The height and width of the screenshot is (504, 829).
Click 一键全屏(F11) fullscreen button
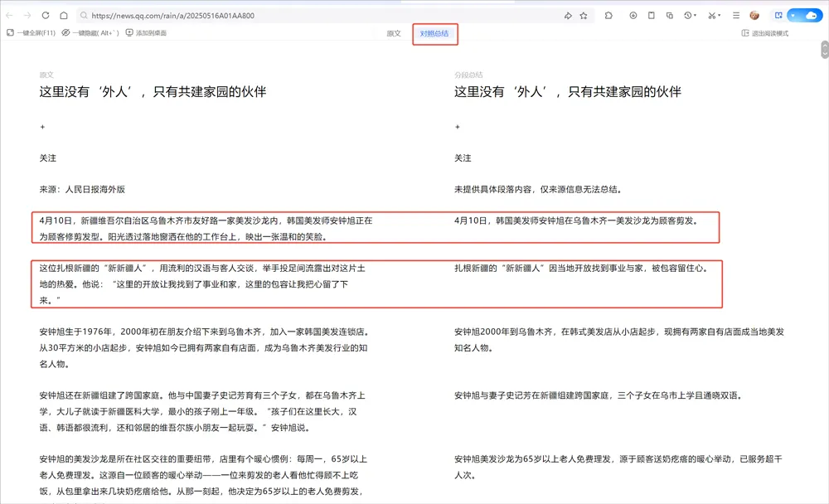tap(32, 33)
